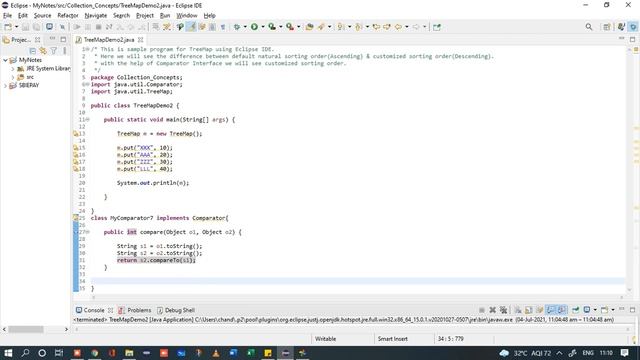Click Collapse All in Project Explorer

click(x=33, y=51)
